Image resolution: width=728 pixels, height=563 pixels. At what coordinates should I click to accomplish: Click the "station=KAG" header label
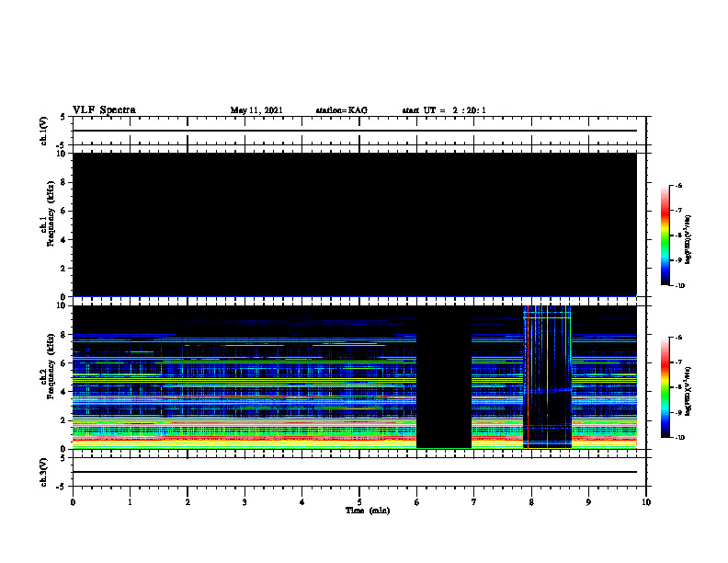point(342,110)
